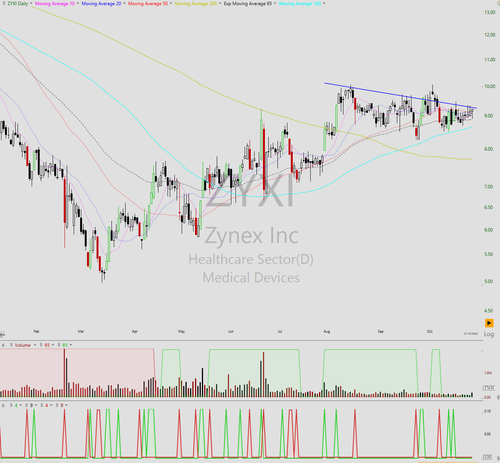Select the Moving Average 100 label
Screen dimensions: 500x463
tap(300, 3)
